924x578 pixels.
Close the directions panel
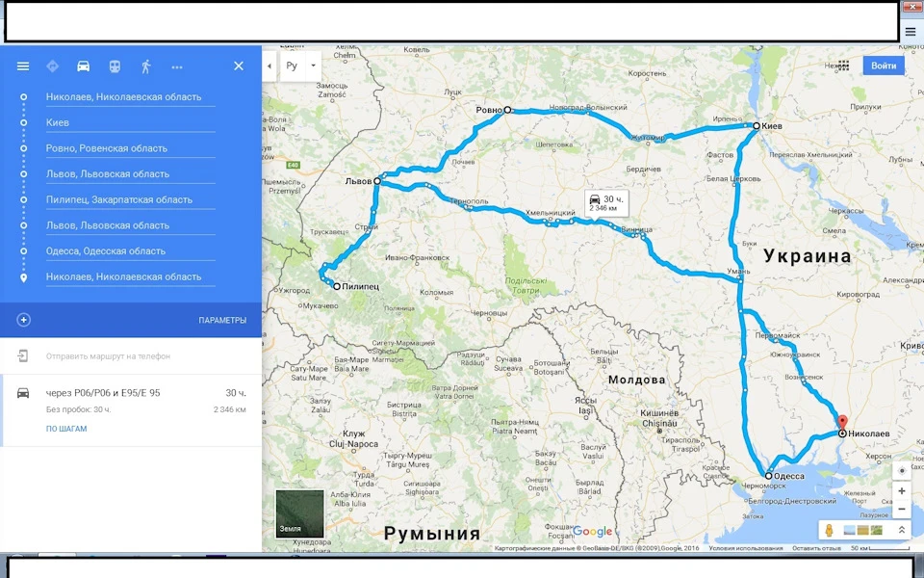pos(239,66)
